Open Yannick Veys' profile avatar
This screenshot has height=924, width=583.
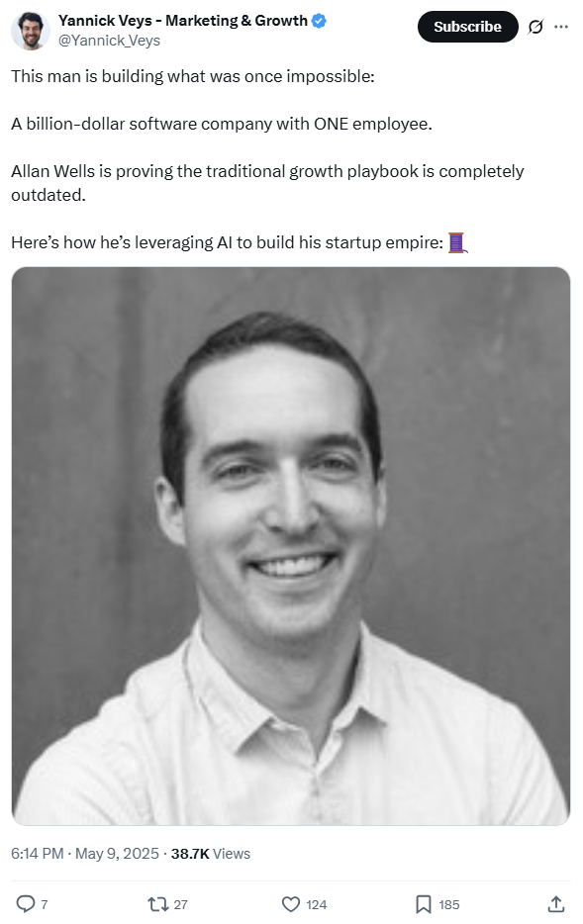coord(30,31)
